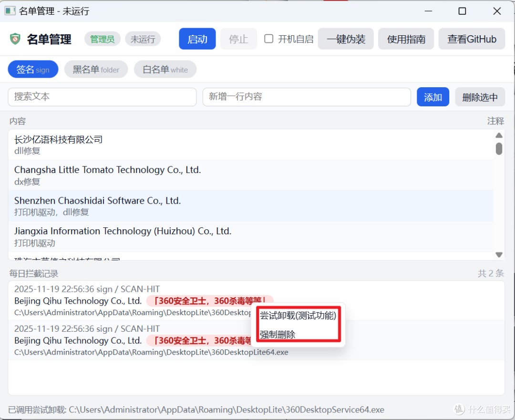
Task: Click the 每日拦截记录 section heading
Action: [33, 274]
